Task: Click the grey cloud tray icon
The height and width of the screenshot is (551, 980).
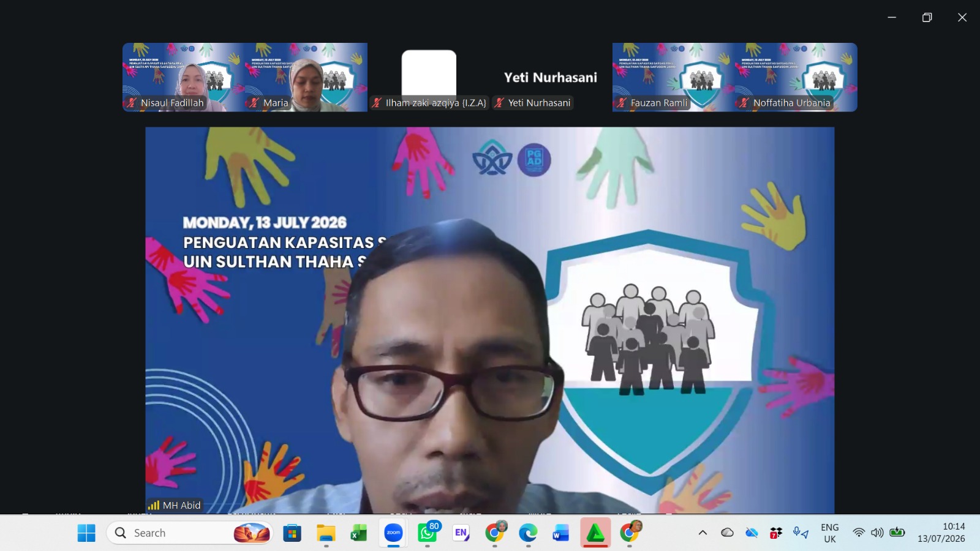Action: click(x=727, y=533)
